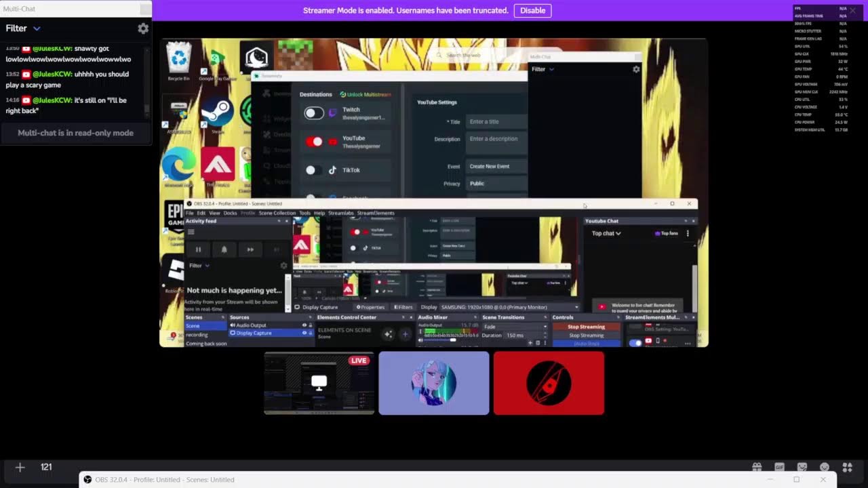The width and height of the screenshot is (868, 488).
Task: Select the Scene entry in Scenes
Action: [x=205, y=326]
